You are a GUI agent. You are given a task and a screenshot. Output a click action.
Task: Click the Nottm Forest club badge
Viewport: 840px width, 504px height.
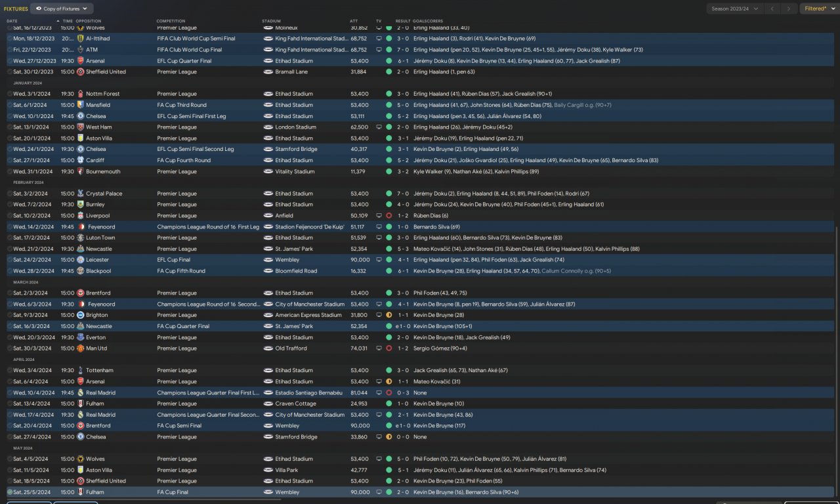pos(81,94)
